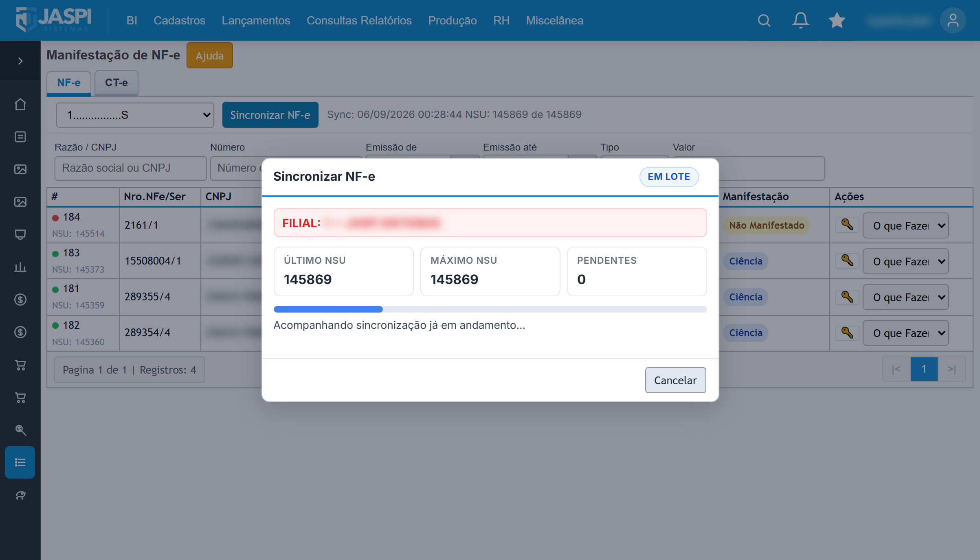The image size is (980, 560).
Task: Open the bar chart icon in sidebar
Action: [x=20, y=267]
